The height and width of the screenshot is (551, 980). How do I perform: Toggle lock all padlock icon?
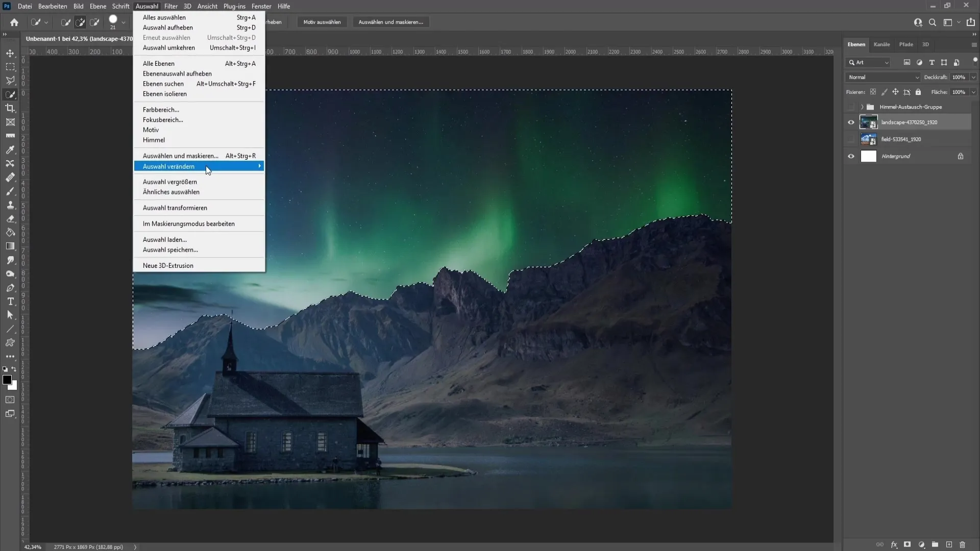(918, 92)
